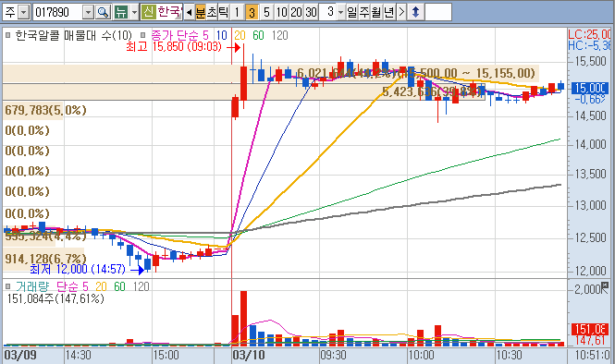The height and width of the screenshot is (364, 615).
Task: Click the 10:51:0 clock at bottom right
Action: 593,356
